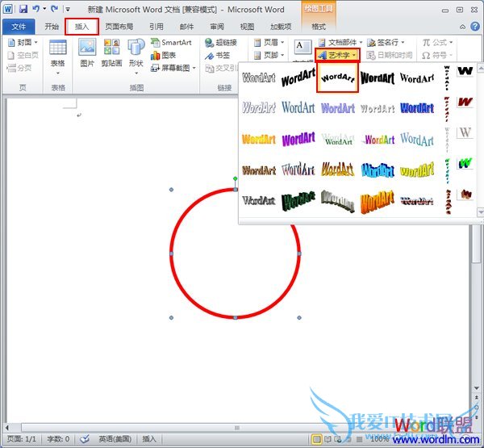Undo the last action
Image resolution: width=484 pixels, height=448 pixels.
click(x=36, y=9)
